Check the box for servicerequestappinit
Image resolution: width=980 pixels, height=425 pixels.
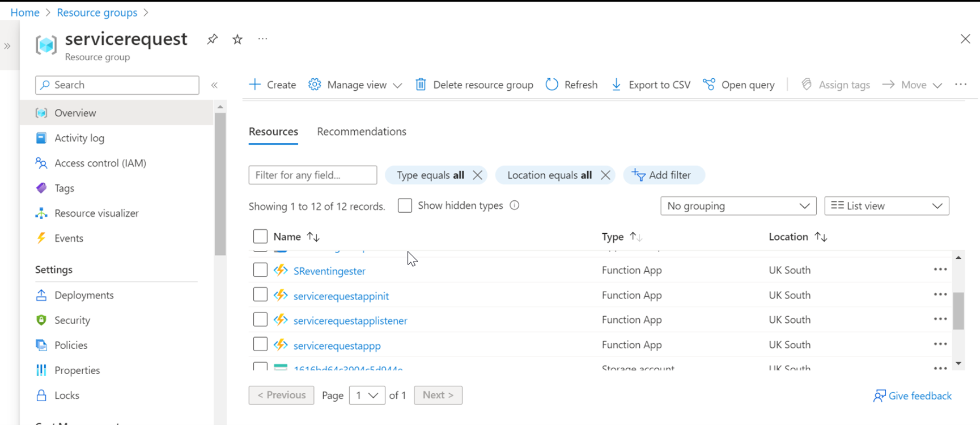click(260, 295)
